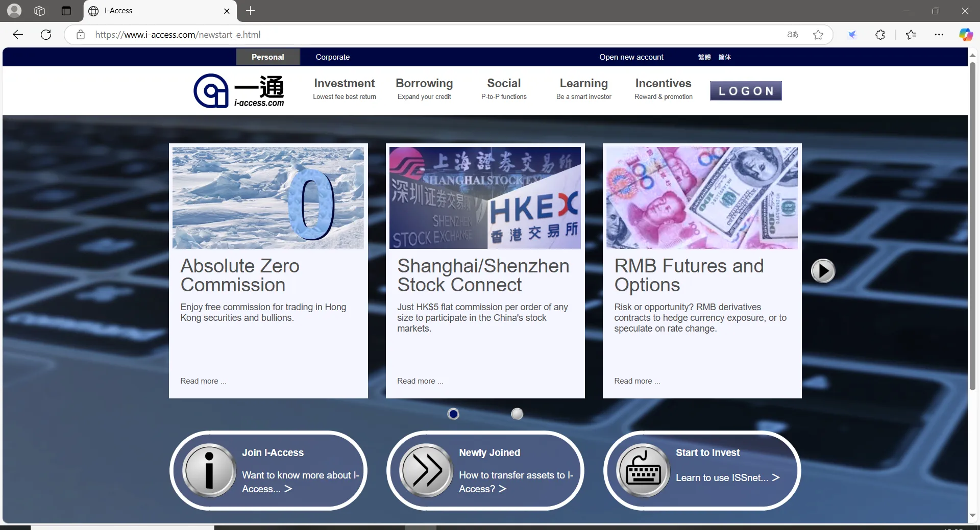Click the scrollbar down arrow

pos(972,515)
